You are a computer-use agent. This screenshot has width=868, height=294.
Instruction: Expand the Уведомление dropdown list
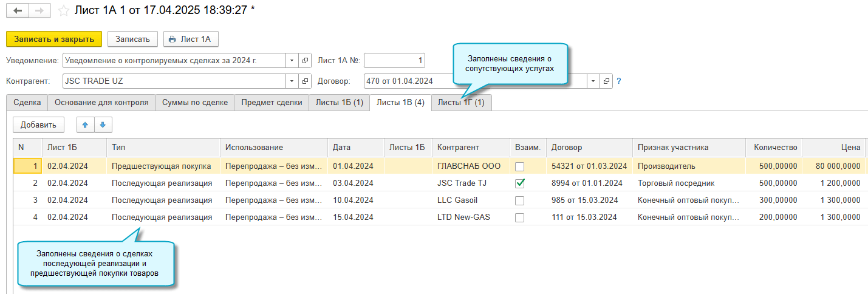tap(292, 61)
